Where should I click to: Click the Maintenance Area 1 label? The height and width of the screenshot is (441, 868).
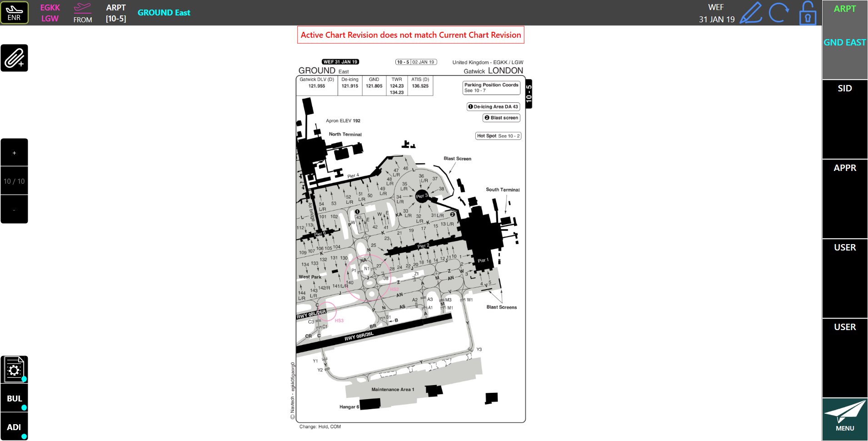[393, 390]
